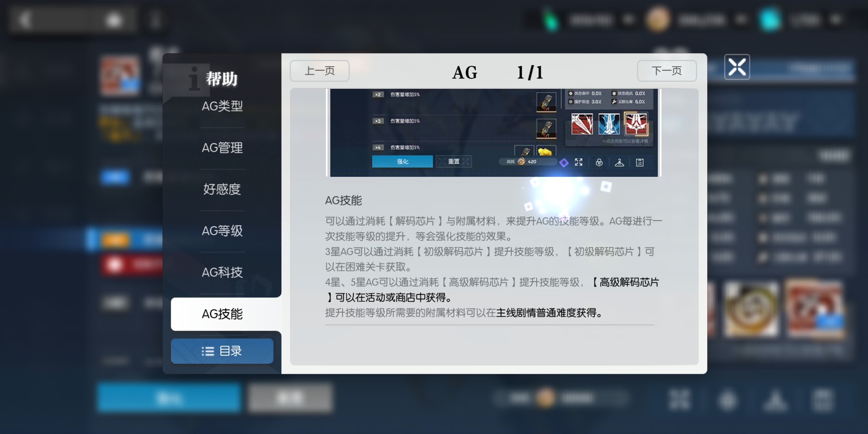This screenshot has width=868, height=434.
Task: Open the AG类型 help topic
Action: pyautogui.click(x=222, y=106)
